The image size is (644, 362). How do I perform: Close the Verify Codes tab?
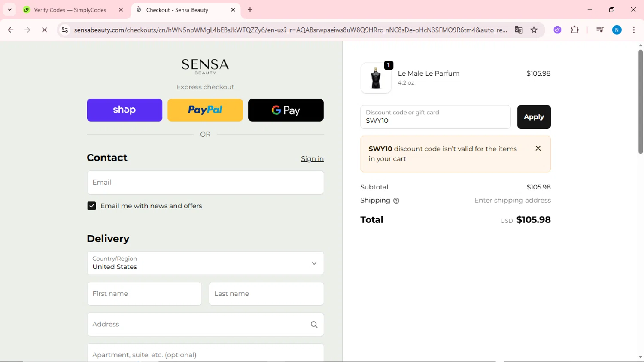[x=121, y=10]
